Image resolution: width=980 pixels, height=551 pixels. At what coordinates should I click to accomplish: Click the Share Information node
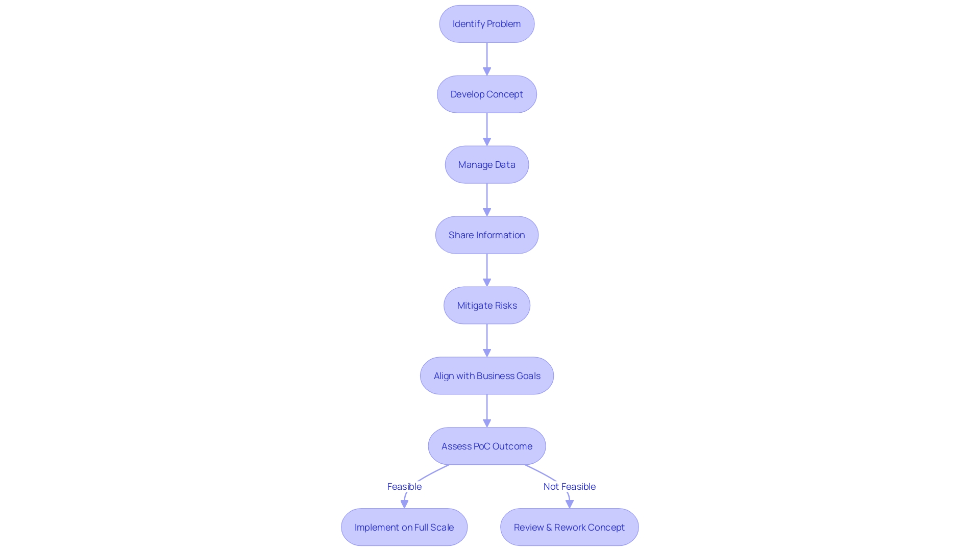click(486, 235)
